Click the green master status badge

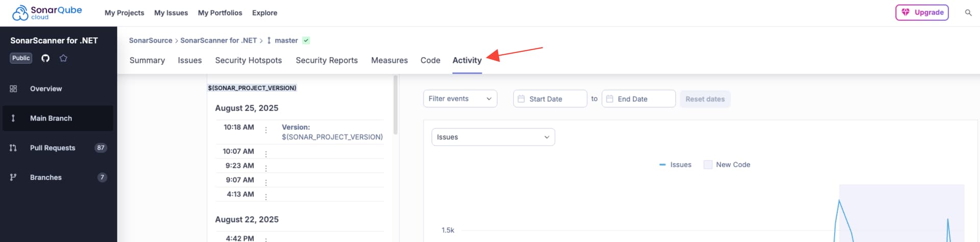coord(306,40)
